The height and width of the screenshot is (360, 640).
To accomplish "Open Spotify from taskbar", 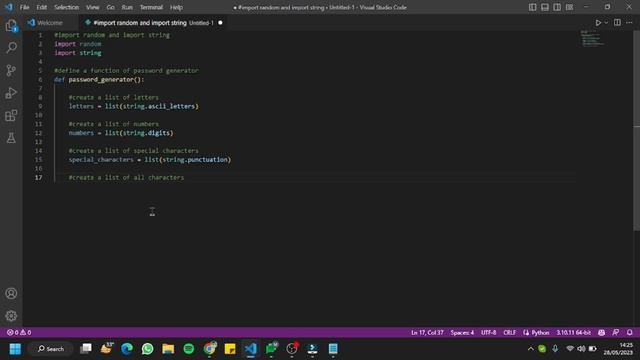I will [x=189, y=349].
